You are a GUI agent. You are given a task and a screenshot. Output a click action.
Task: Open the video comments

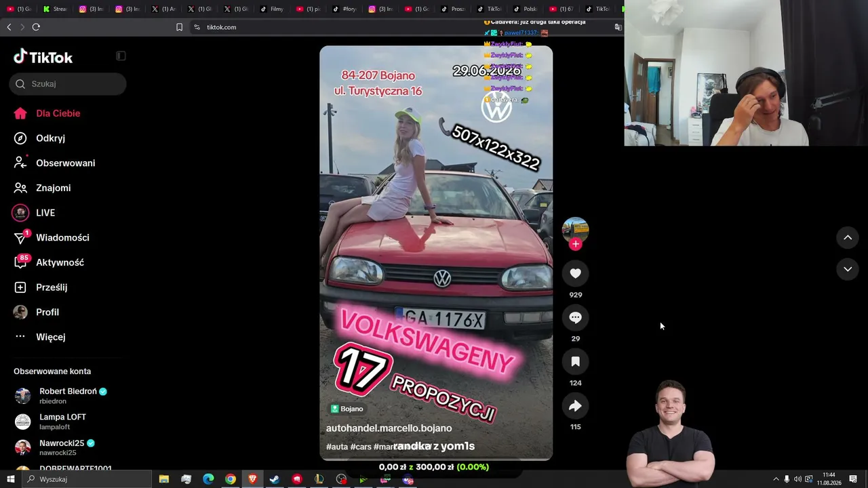[x=576, y=317]
